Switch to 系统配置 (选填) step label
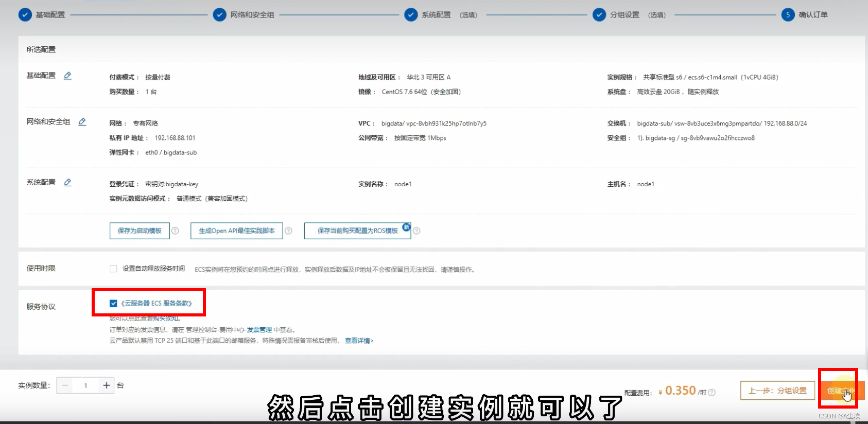868x424 pixels. 449,15
